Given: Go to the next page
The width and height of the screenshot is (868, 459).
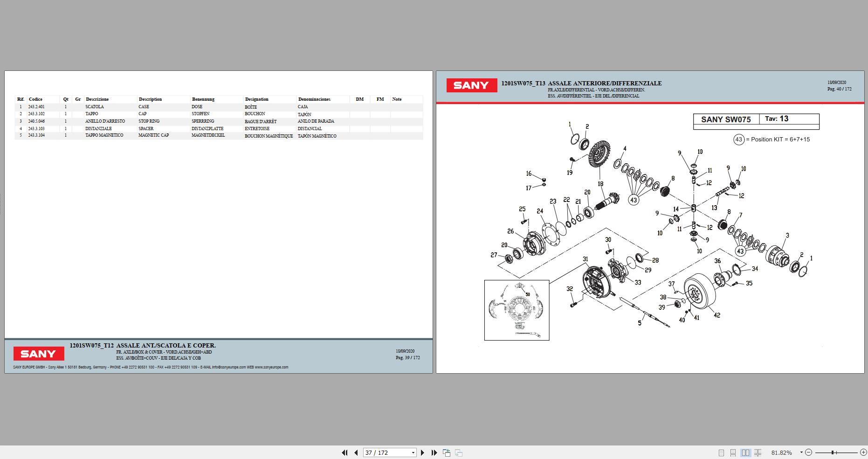Looking at the screenshot, I should (x=422, y=452).
